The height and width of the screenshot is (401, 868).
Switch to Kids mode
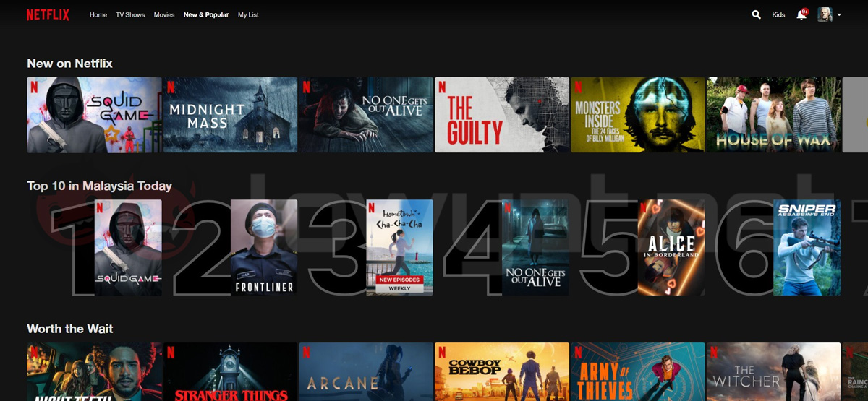click(x=778, y=14)
